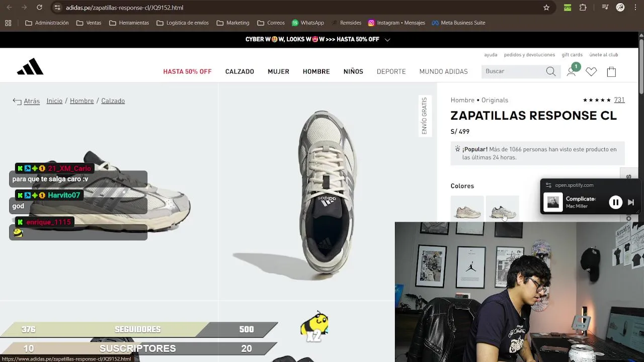The height and width of the screenshot is (362, 644).
Task: Click the top-view shoe image
Action: click(327, 191)
